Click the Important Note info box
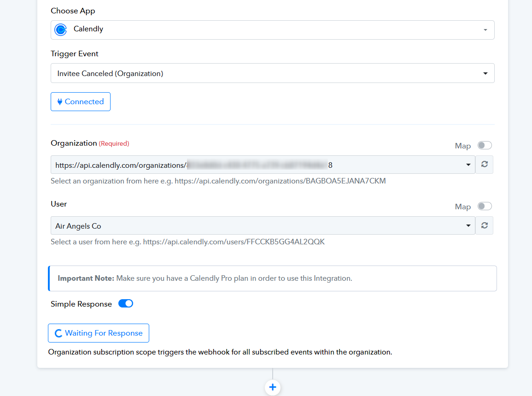The width and height of the screenshot is (532, 396). click(x=273, y=278)
